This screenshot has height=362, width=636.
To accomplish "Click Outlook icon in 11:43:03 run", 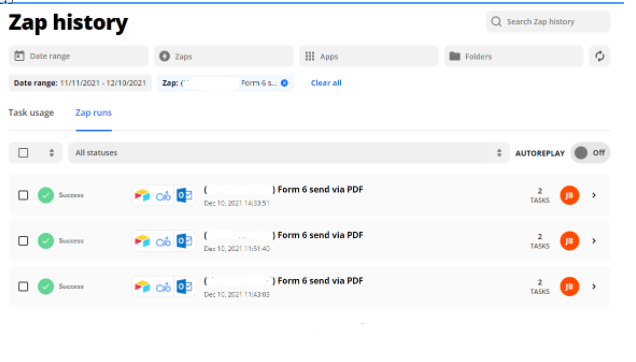I will click(x=184, y=287).
